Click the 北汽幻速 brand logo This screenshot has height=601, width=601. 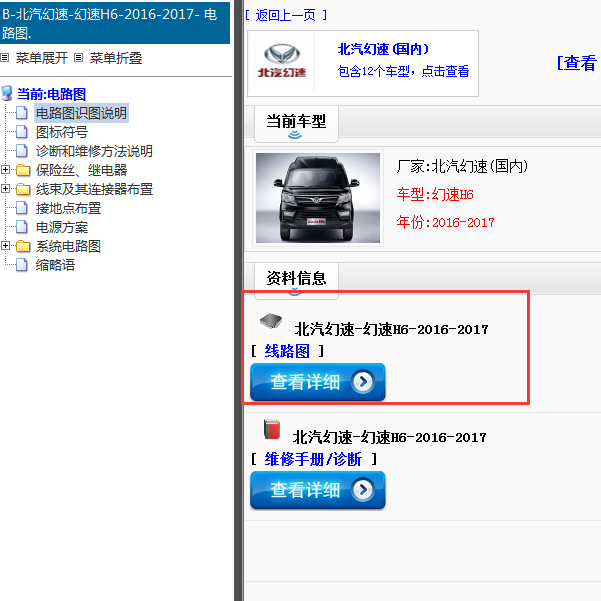(282, 61)
